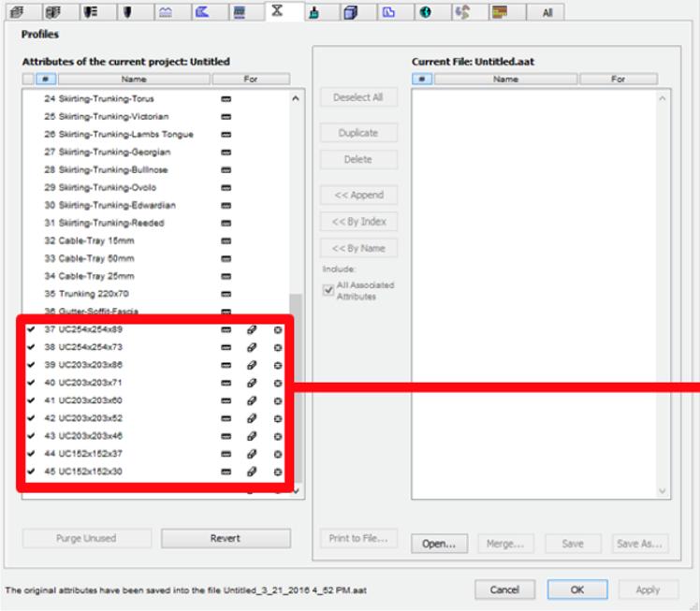Click the Open... button
The image size is (700, 611).
click(x=439, y=544)
